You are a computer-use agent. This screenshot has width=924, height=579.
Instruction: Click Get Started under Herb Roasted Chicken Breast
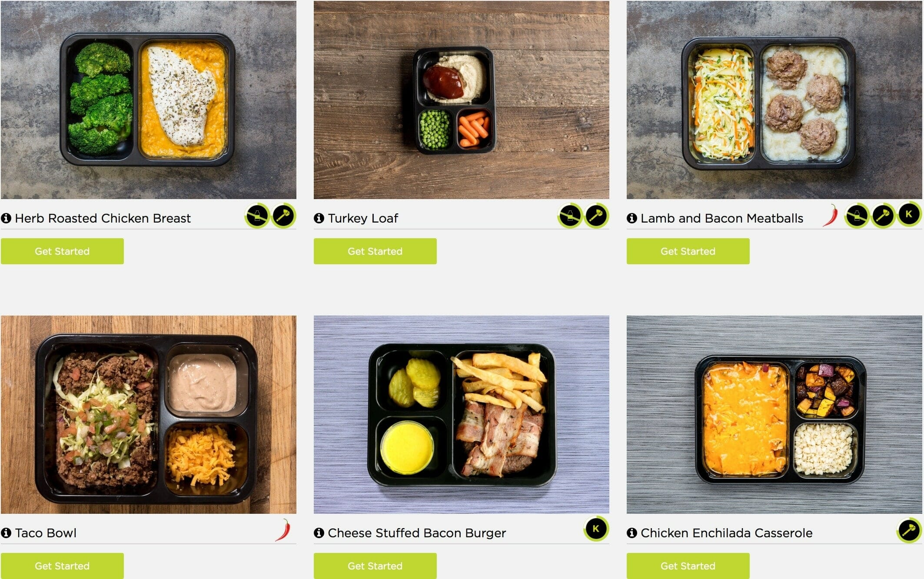tap(62, 251)
